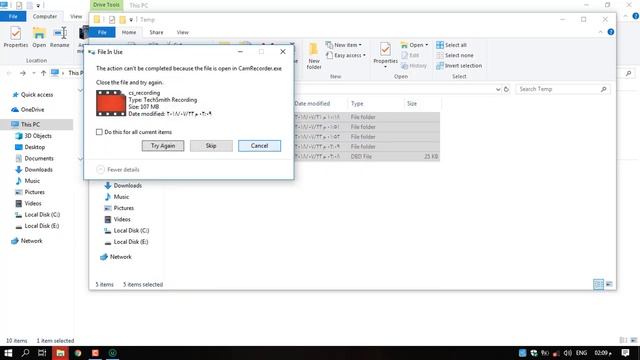Viewport: 640px width, 360px height.
Task: Open Help icon in Temp window
Action: pos(611,32)
